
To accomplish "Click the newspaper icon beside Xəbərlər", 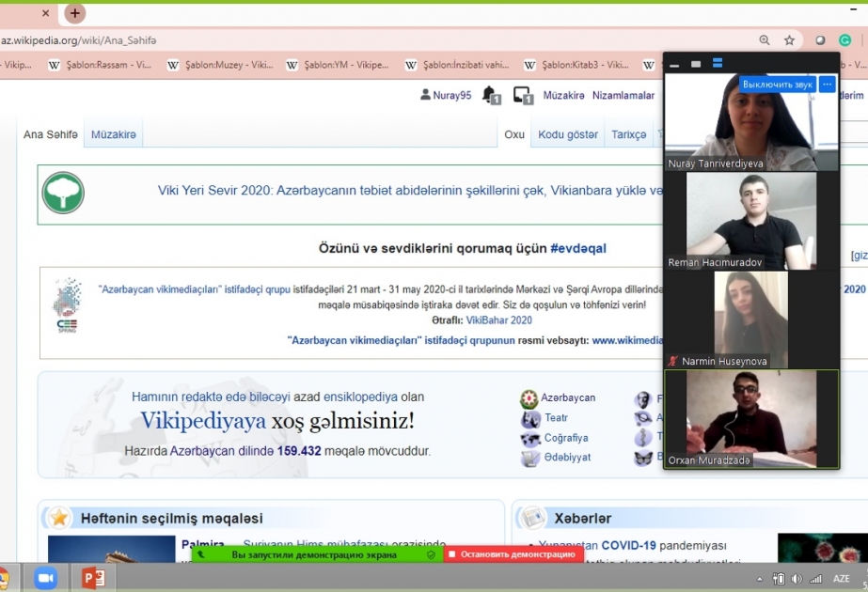I will (x=532, y=519).
